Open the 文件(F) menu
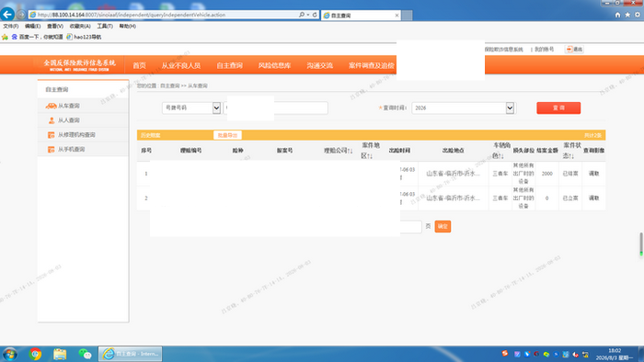The image size is (644, 362). (x=11, y=27)
